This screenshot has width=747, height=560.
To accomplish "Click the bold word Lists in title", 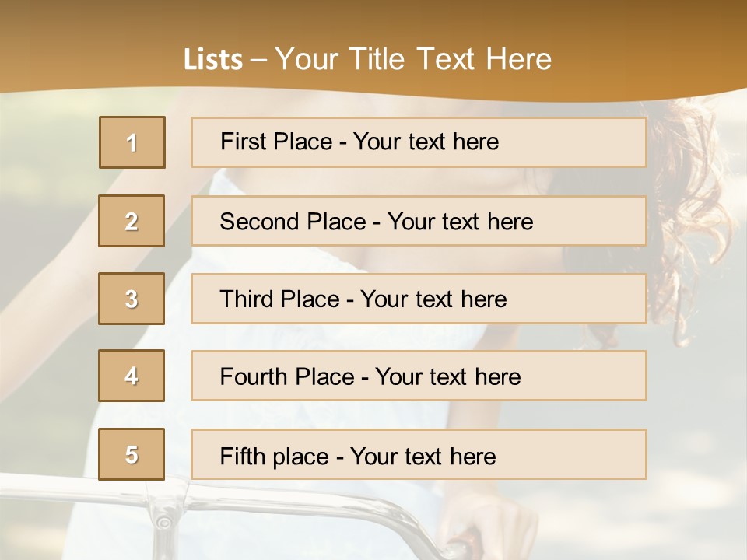I will pos(213,59).
